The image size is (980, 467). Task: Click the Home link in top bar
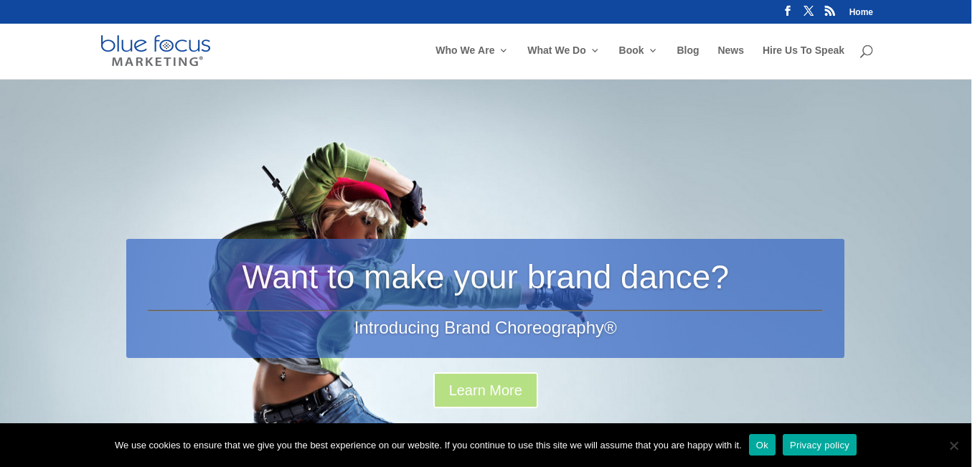(861, 12)
